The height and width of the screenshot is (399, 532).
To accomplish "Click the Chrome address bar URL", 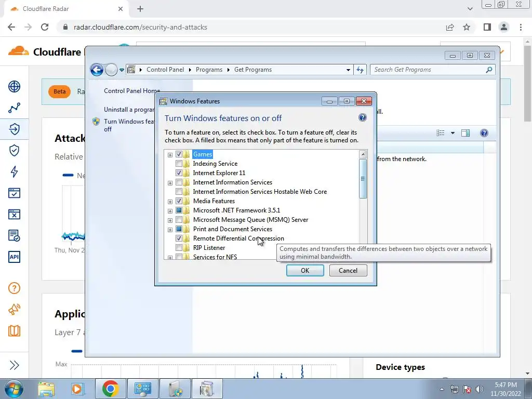I will pyautogui.click(x=140, y=27).
